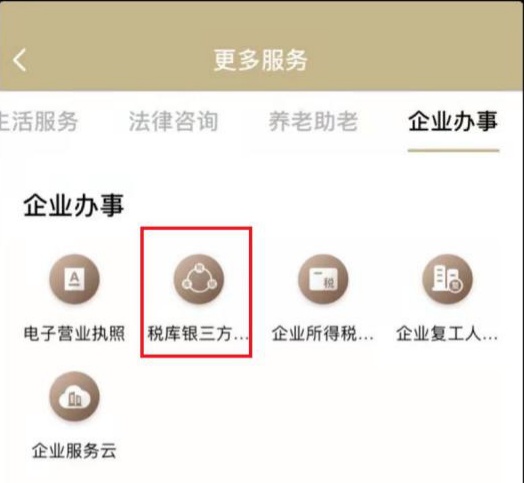
Task: Open the 电子营业执照 license icon
Action: pyautogui.click(x=74, y=279)
